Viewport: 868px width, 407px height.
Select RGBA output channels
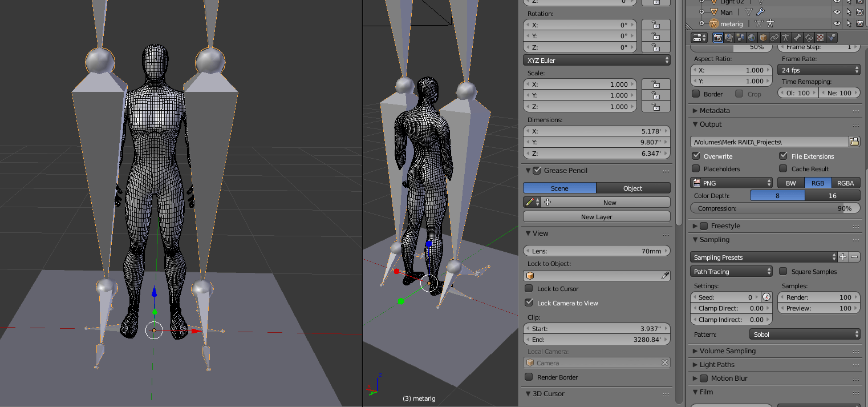[845, 183]
